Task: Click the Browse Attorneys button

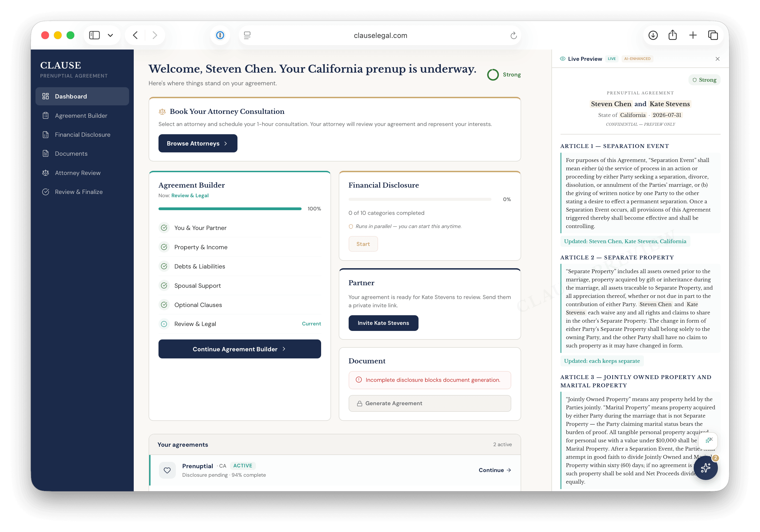Action: pos(198,143)
